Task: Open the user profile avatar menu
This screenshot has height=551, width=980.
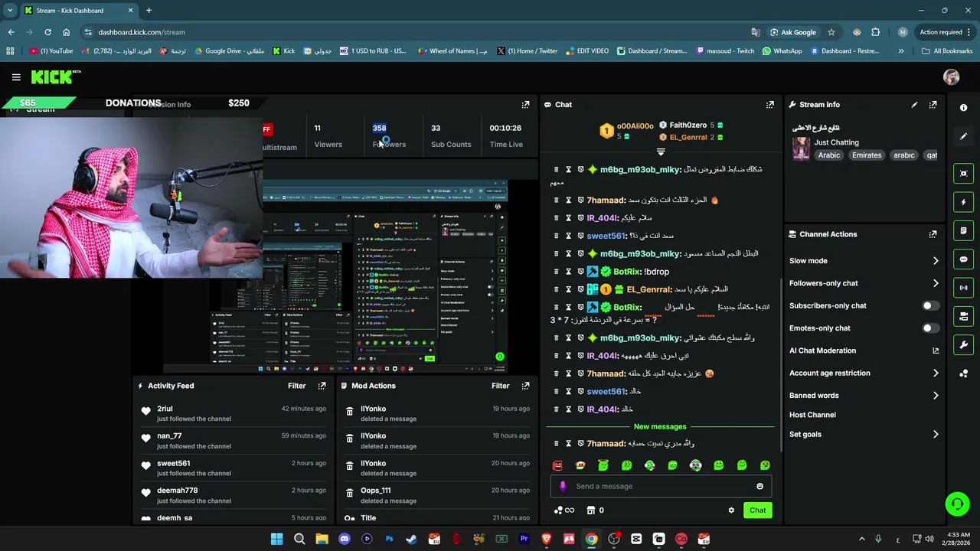Action: [952, 77]
